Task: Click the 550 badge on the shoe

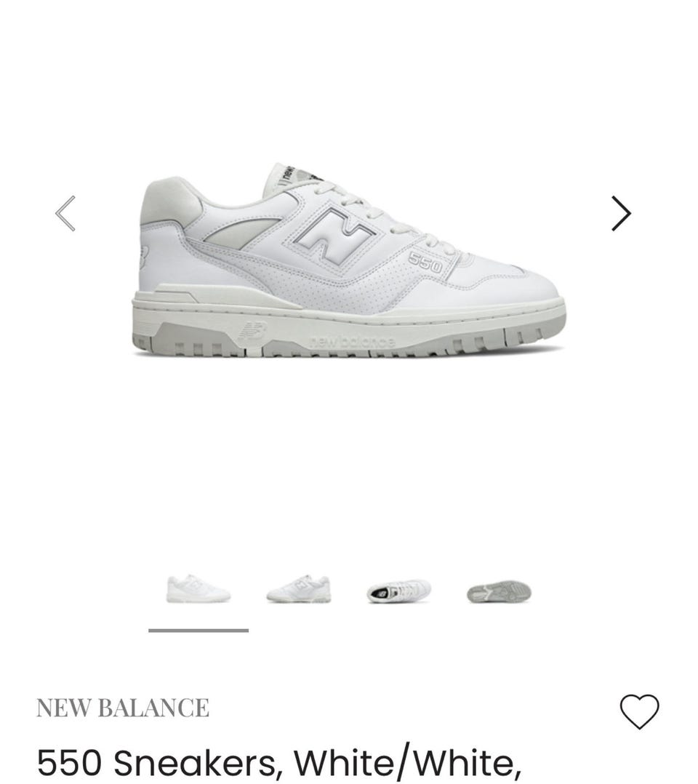Action: pyautogui.click(x=425, y=263)
